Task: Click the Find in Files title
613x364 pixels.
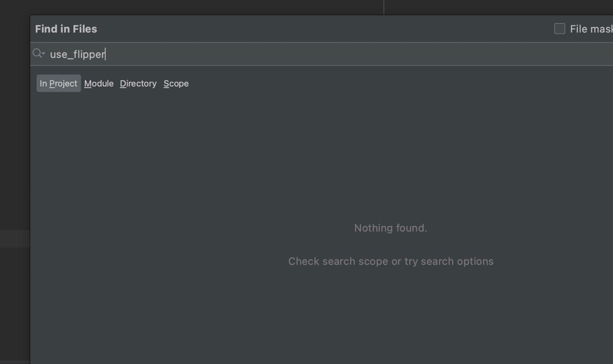Action: click(x=66, y=29)
